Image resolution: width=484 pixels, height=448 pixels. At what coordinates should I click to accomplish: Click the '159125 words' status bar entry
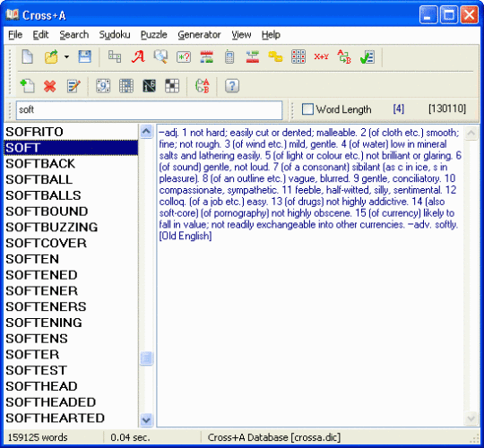click(x=38, y=437)
